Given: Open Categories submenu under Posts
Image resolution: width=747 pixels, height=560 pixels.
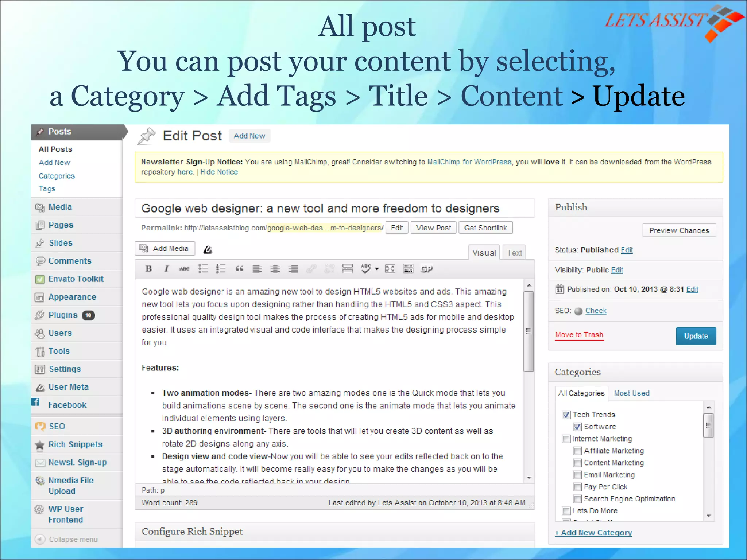Looking at the screenshot, I should point(57,176).
